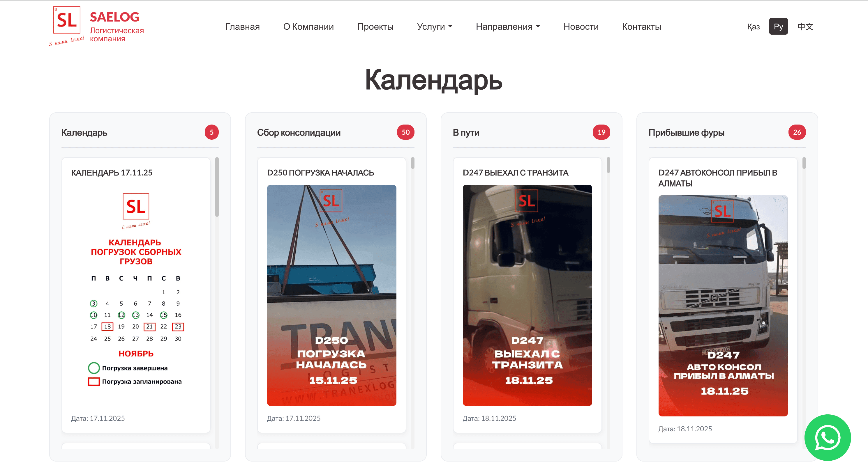Open the Новости menu item

(x=581, y=26)
